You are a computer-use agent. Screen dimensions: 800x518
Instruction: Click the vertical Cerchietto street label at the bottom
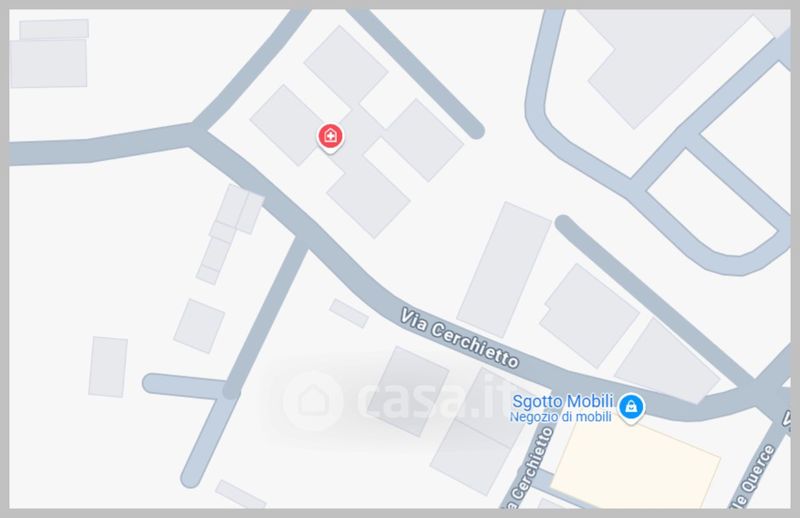529,468
